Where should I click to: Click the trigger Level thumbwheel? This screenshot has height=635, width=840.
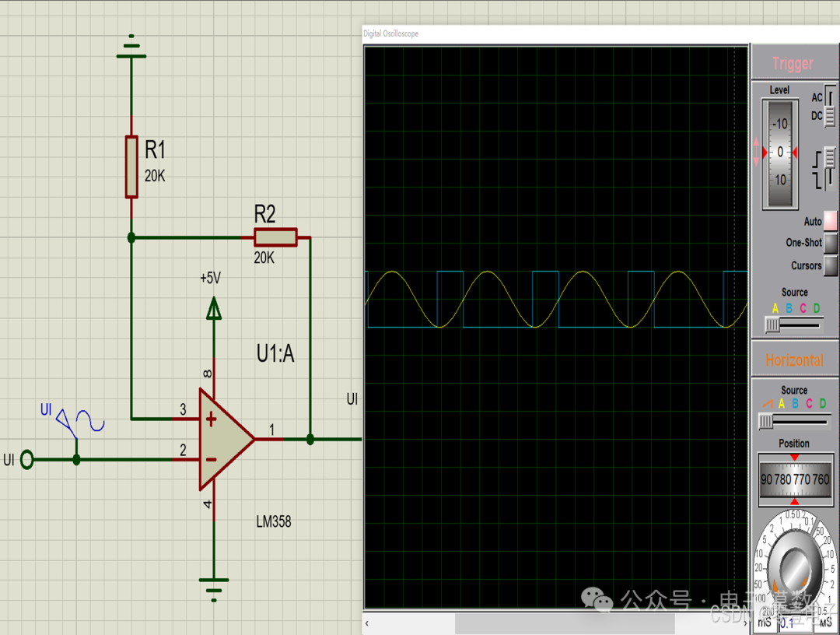click(x=780, y=154)
